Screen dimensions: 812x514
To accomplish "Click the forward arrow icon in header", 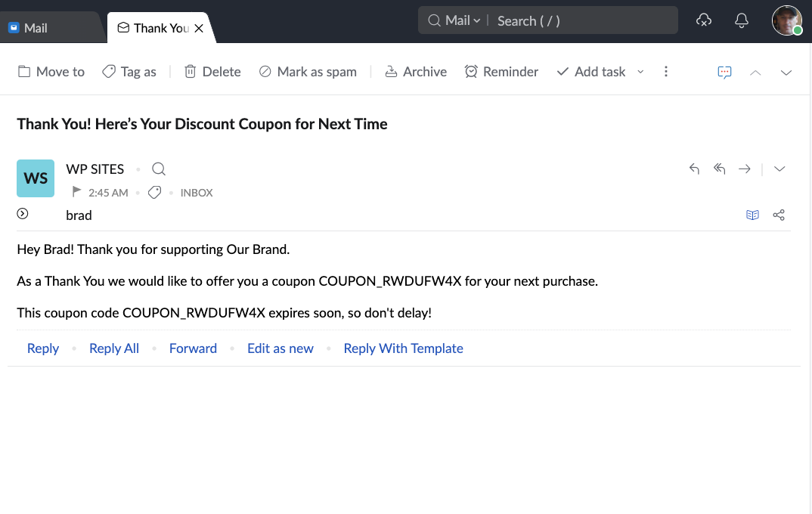I will (x=745, y=169).
